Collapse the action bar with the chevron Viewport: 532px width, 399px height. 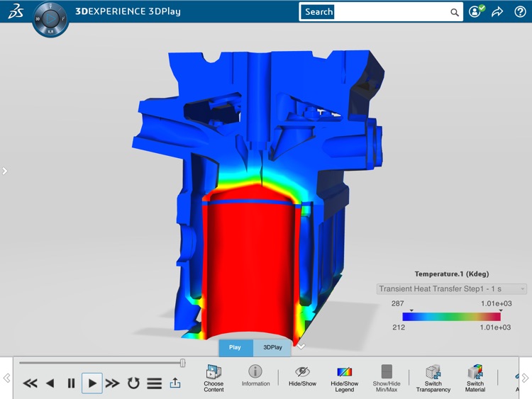301,346
